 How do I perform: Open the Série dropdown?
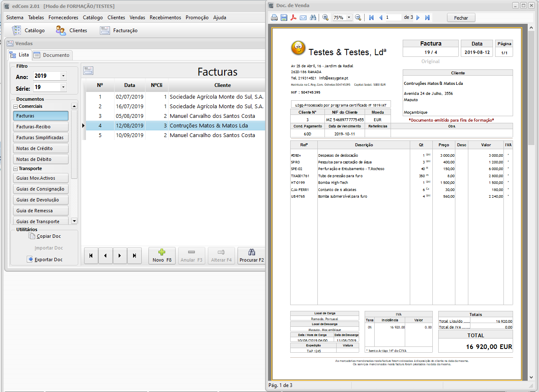pos(63,87)
